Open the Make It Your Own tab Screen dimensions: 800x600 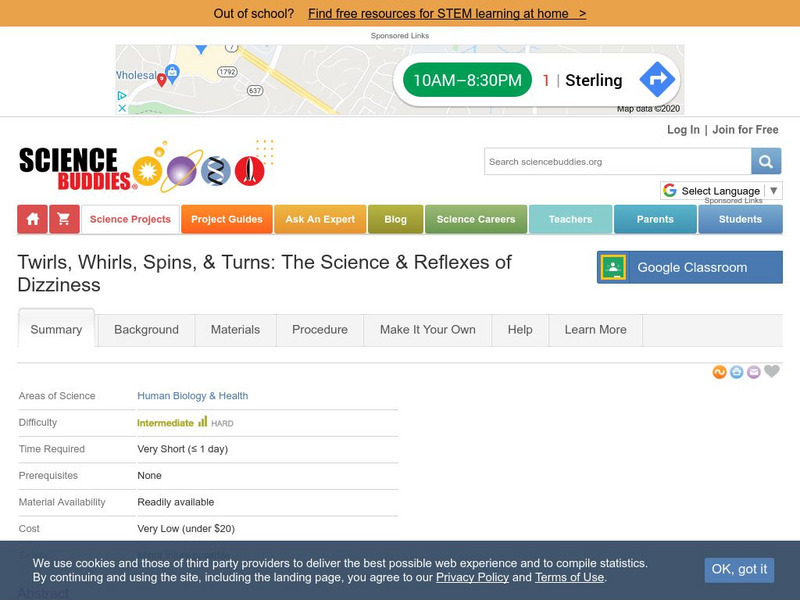pyautogui.click(x=428, y=330)
